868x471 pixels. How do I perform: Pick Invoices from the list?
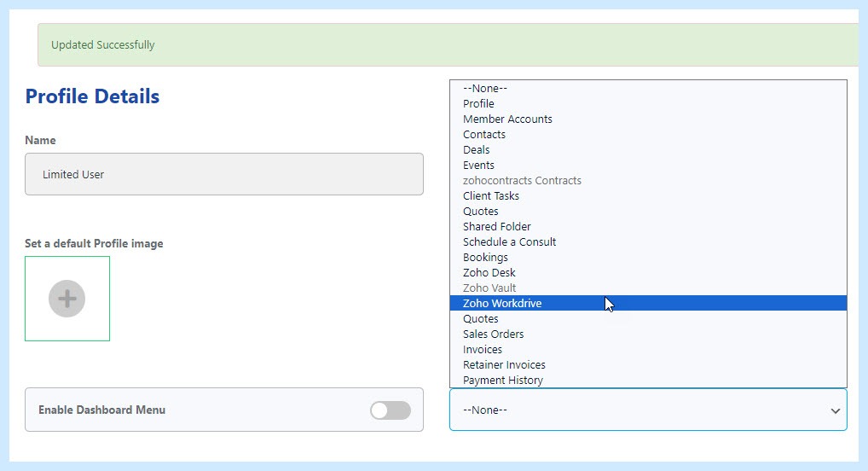pos(648,350)
